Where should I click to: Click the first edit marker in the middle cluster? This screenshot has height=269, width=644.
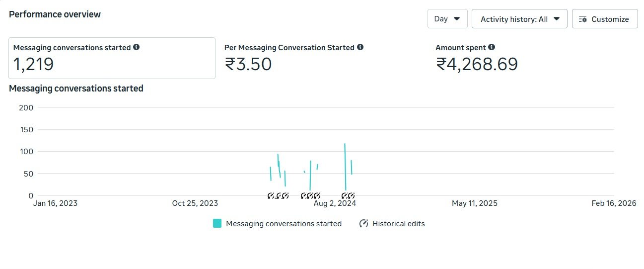[304, 195]
